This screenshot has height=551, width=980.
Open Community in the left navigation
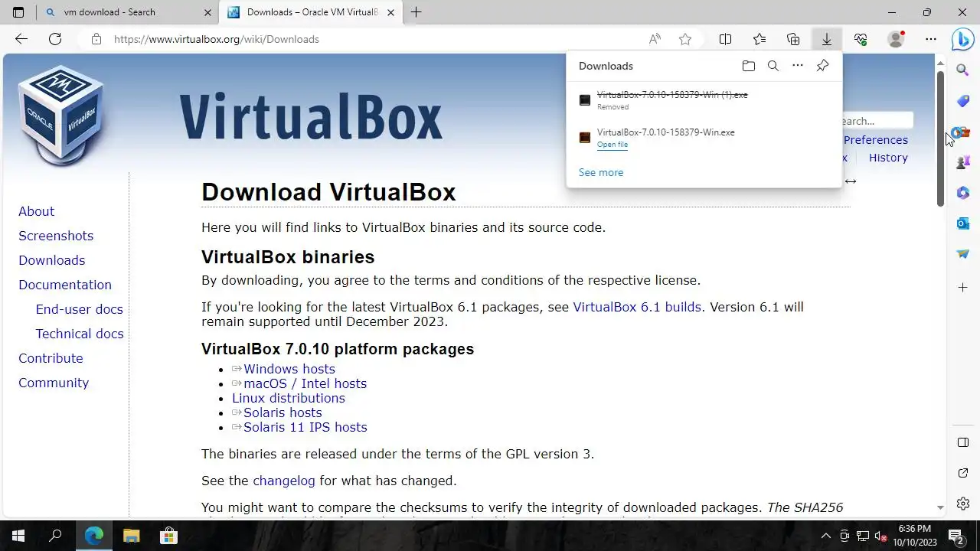[54, 383]
